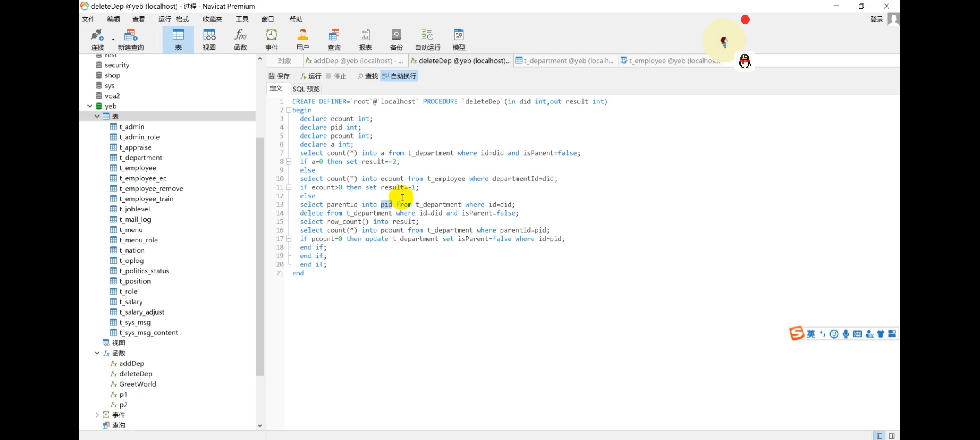Open the 查询 (Query) toolbar icon
Viewport: 980px width, 440px height.
click(334, 39)
